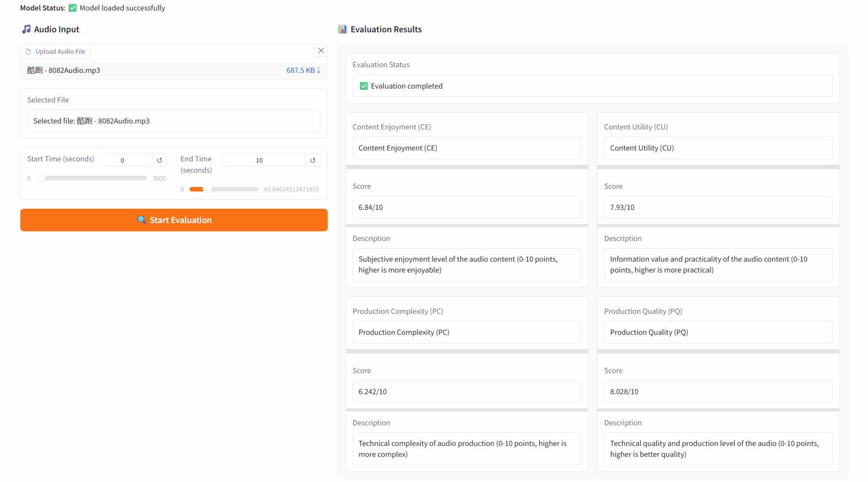Click the Start Time slider handle
The image size is (868, 482).
coord(40,178)
